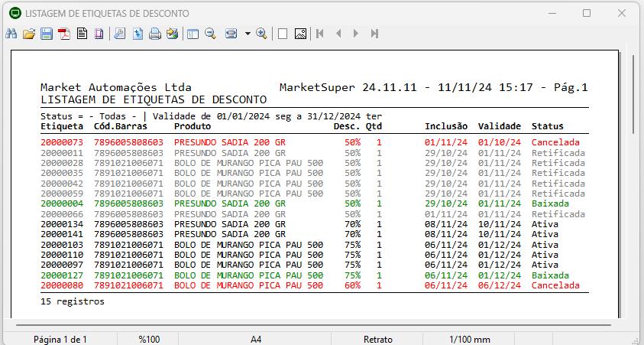Click the blank page square icon

pyautogui.click(x=283, y=34)
